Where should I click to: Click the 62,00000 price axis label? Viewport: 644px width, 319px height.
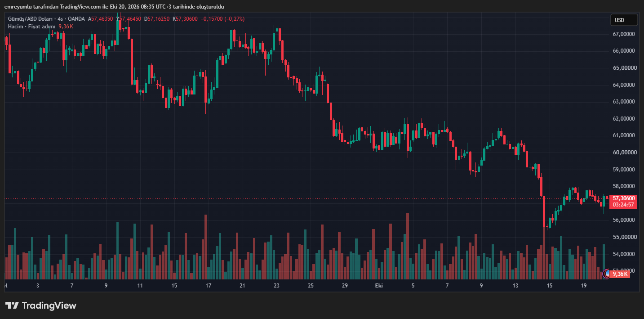tap(624, 119)
